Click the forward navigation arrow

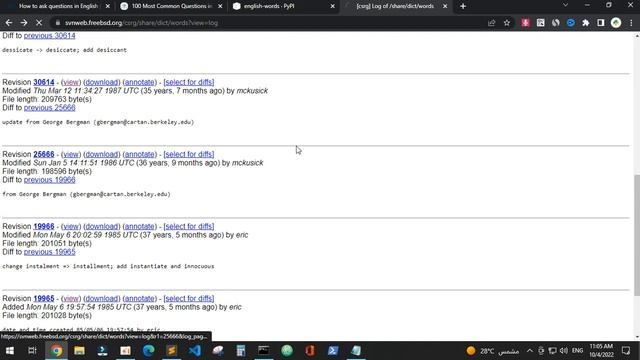tap(24, 23)
